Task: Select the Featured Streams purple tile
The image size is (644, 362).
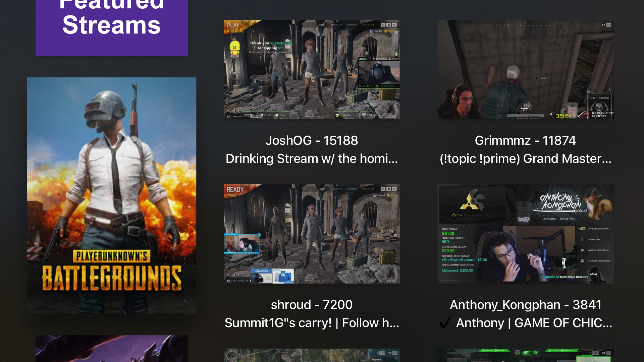Action: point(112,27)
